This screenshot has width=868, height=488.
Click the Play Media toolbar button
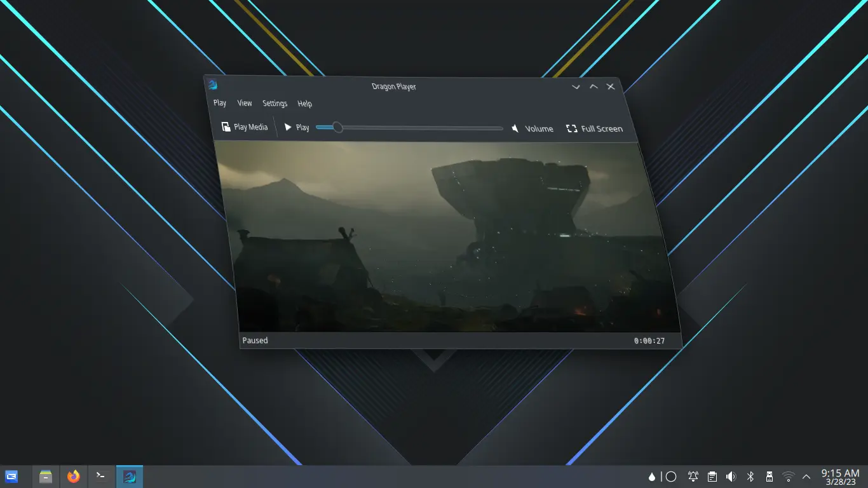[245, 127]
